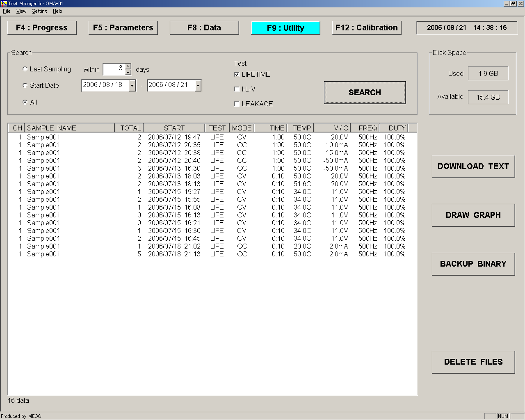Decrease the within-days spinner value
The height and width of the screenshot is (420, 525).
[128, 73]
